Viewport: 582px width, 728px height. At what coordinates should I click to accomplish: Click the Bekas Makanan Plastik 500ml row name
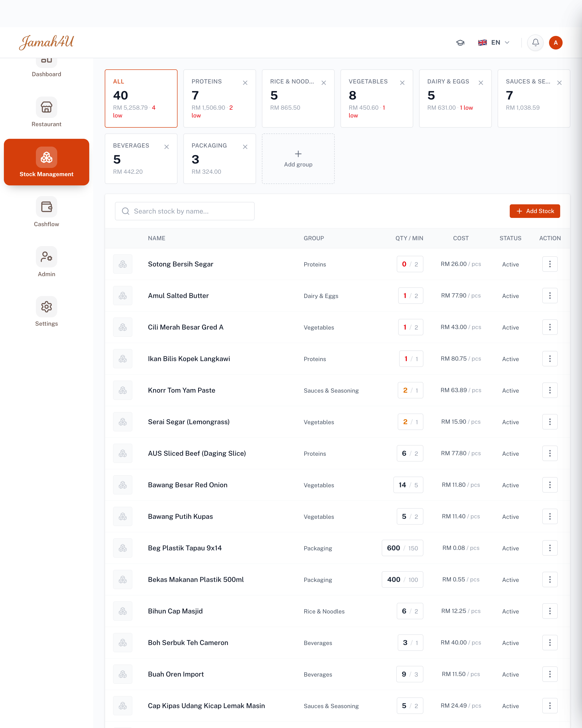click(196, 579)
